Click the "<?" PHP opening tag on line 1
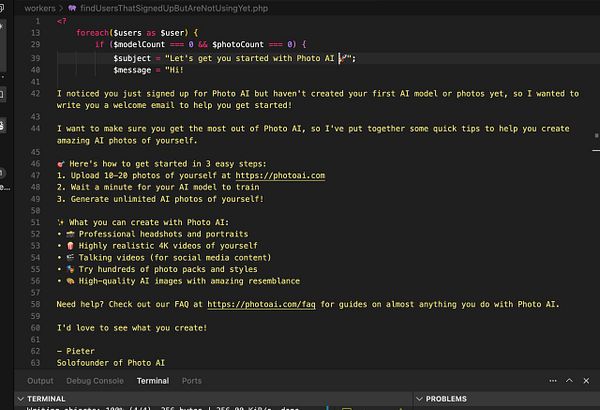The height and width of the screenshot is (410, 600). coord(61,21)
